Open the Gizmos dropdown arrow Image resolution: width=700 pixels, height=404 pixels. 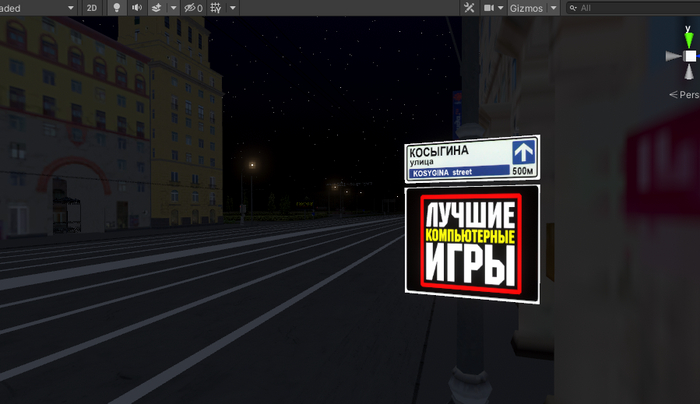pyautogui.click(x=554, y=8)
